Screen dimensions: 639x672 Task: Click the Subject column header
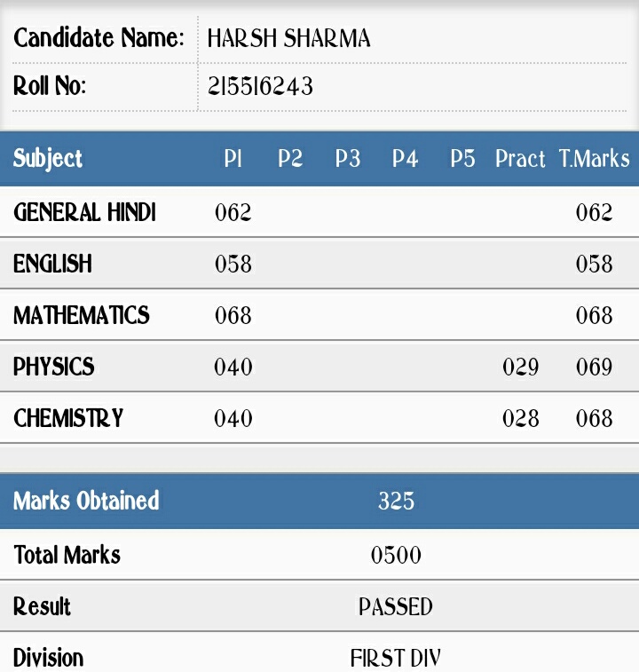pyautogui.click(x=48, y=159)
